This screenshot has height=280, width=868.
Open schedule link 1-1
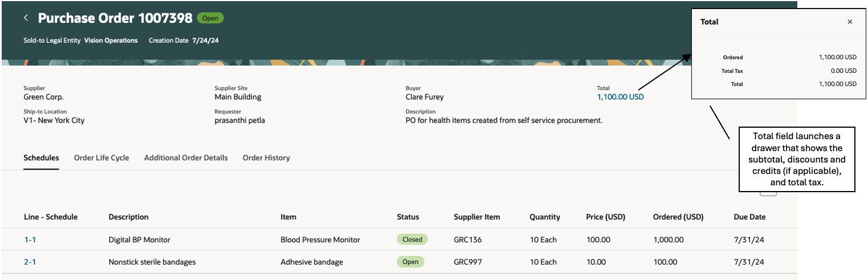pyautogui.click(x=30, y=240)
